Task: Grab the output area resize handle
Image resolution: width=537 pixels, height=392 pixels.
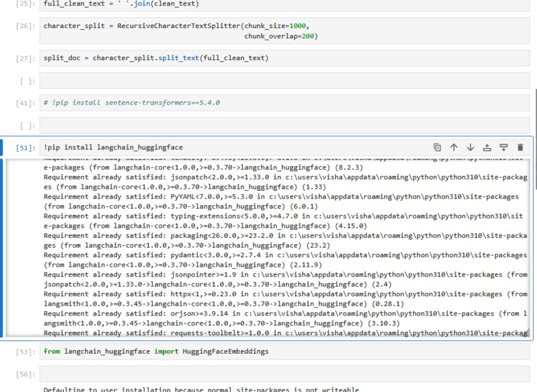Action: 526,332
